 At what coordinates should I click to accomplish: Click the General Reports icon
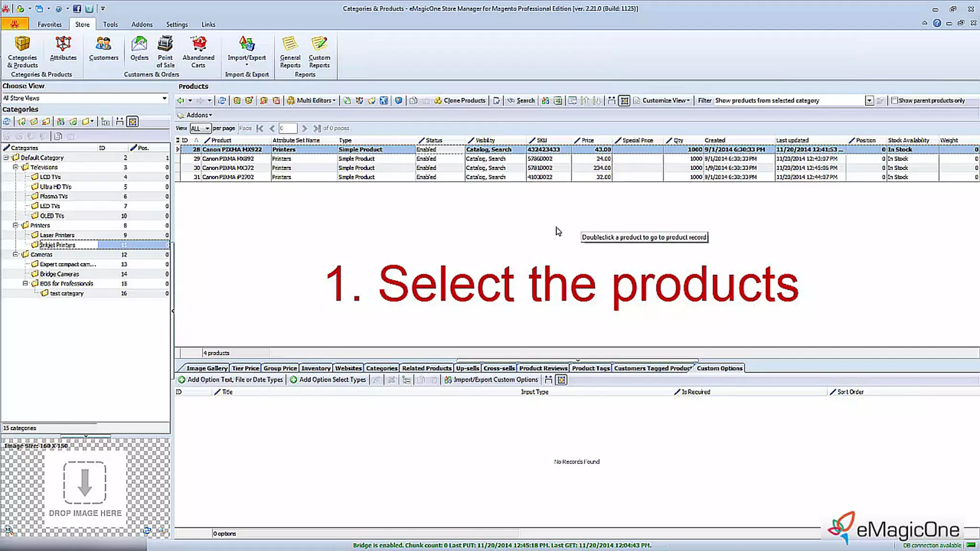[290, 51]
